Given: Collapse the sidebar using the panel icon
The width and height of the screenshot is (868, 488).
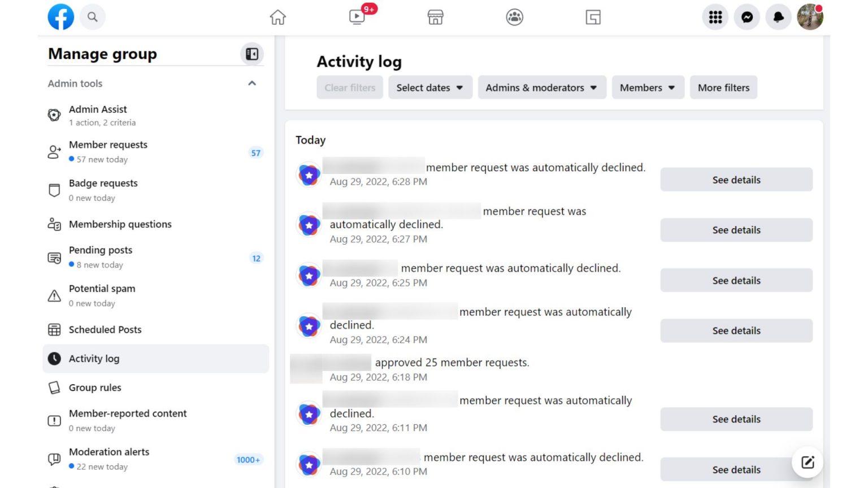Looking at the screenshot, I should [252, 54].
